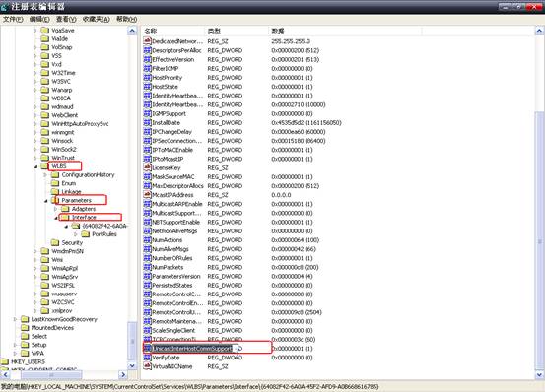
Task: Expand the Adapters tree node
Action: 56,209
